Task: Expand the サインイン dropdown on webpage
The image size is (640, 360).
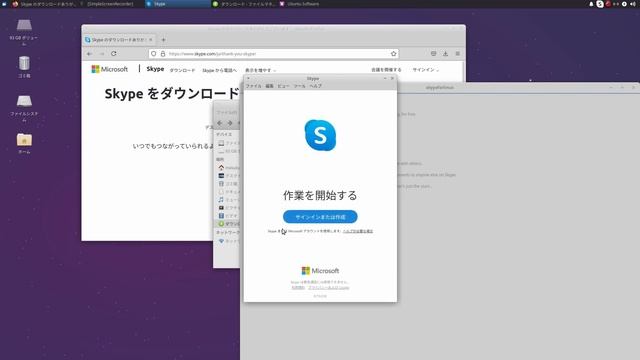Action: pyautogui.click(x=426, y=70)
